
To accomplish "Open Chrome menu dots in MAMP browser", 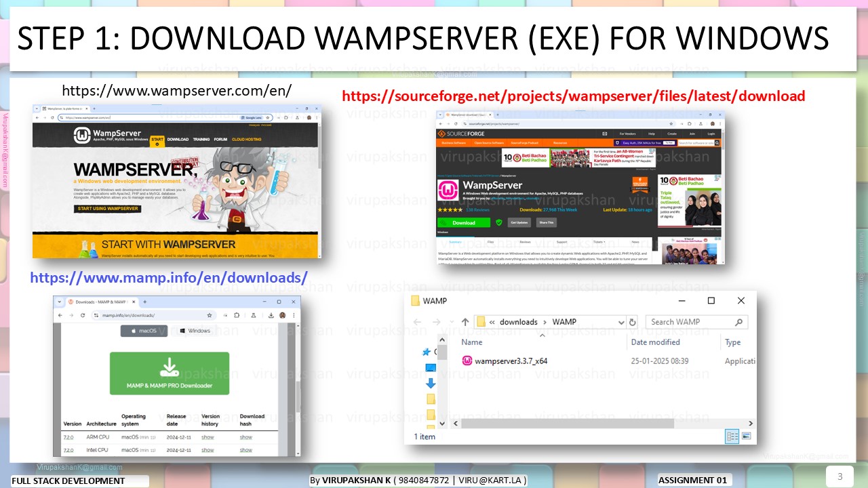I will pos(293,315).
